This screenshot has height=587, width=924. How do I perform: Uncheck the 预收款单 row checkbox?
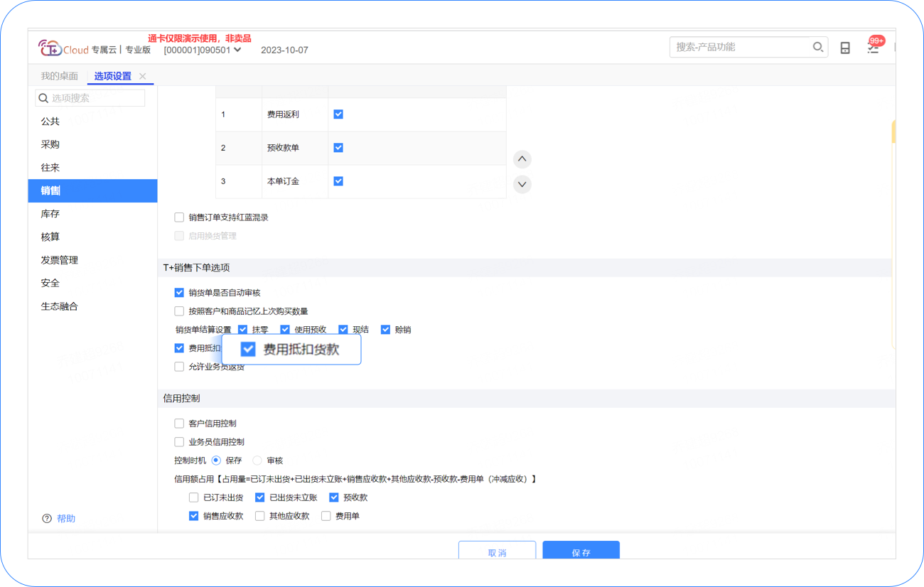click(338, 148)
